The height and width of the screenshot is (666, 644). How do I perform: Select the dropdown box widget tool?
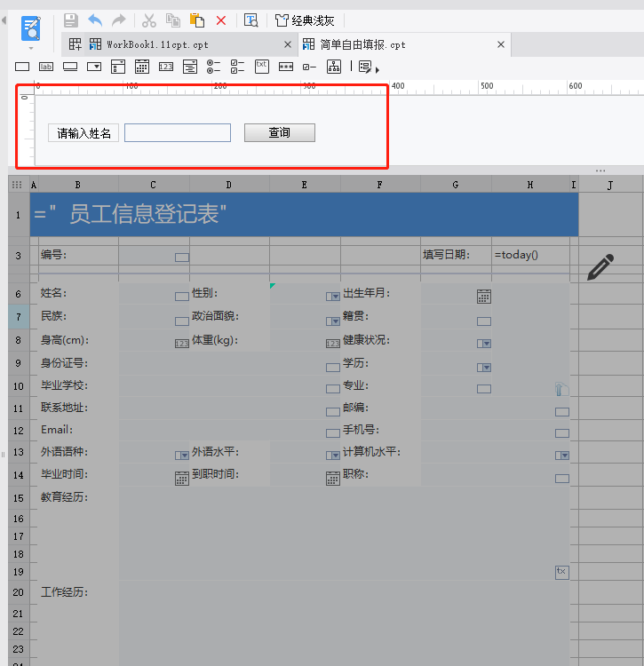(x=94, y=67)
